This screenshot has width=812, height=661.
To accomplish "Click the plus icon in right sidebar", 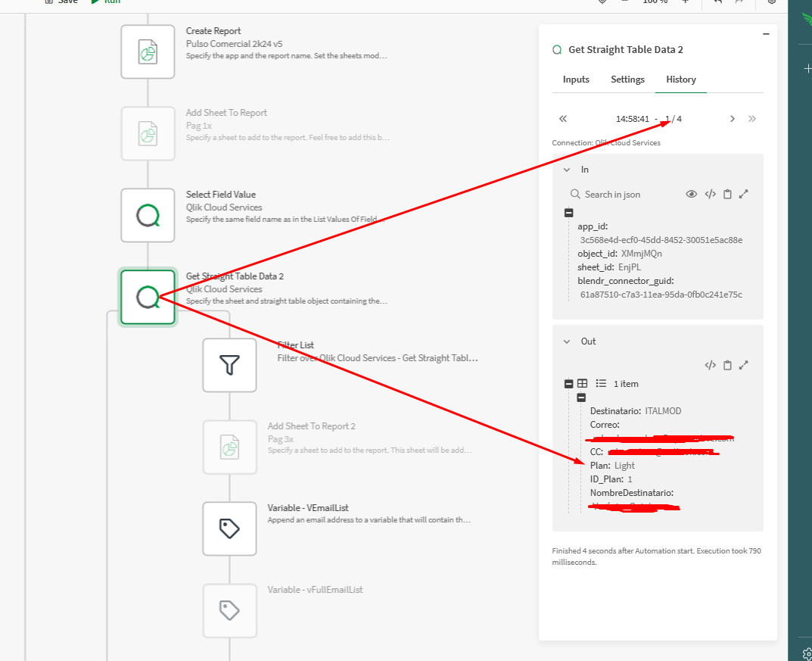I will [807, 68].
